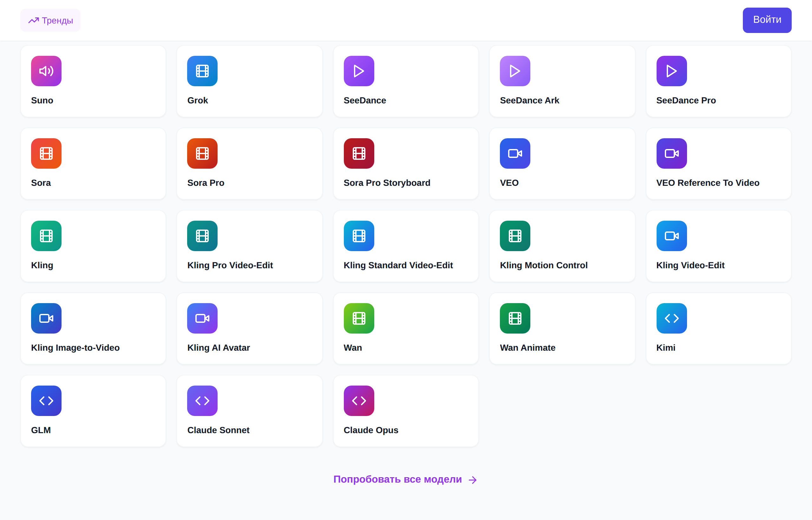The width and height of the screenshot is (812, 520).
Task: Select the Kling Standard Video-Edit title
Action: [398, 265]
